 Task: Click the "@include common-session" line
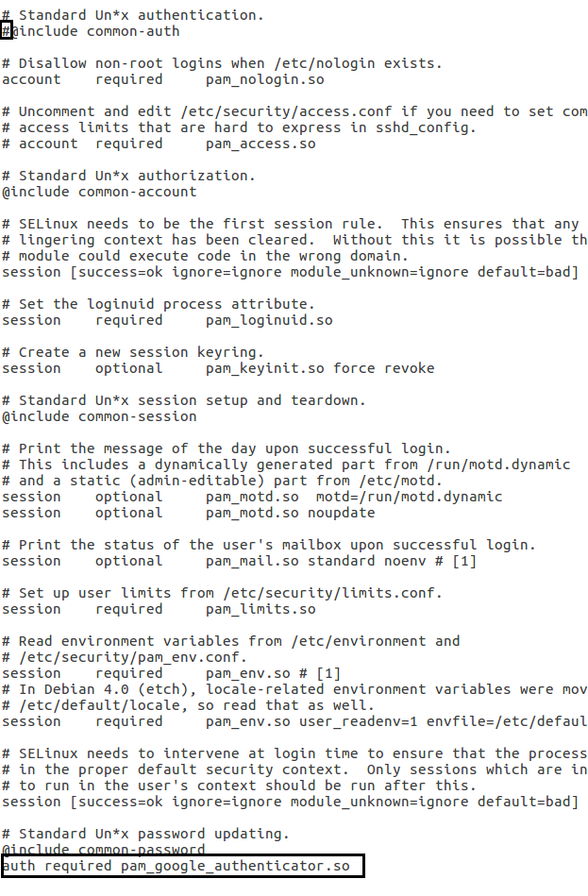[99, 416]
